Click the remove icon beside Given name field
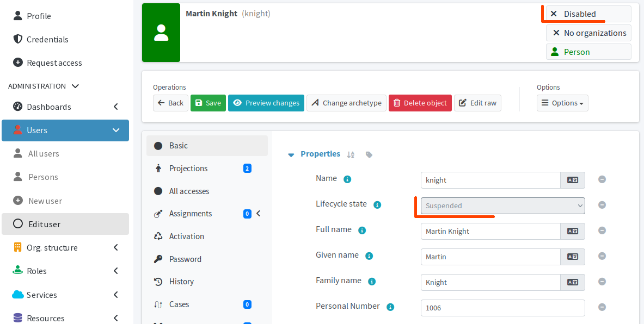This screenshot has width=644, height=324. 602,256
